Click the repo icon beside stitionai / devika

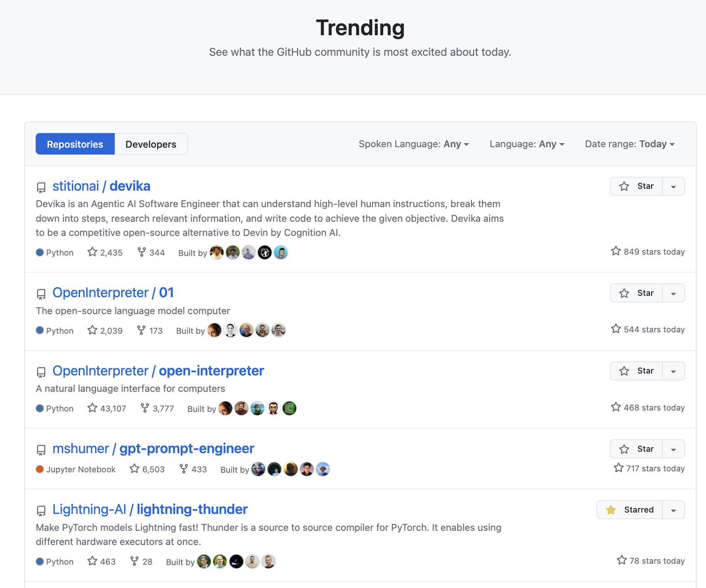pos(41,187)
